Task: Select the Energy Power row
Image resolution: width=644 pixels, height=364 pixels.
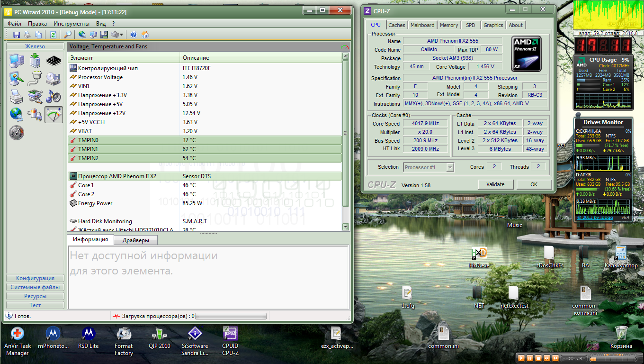Action: click(205, 203)
